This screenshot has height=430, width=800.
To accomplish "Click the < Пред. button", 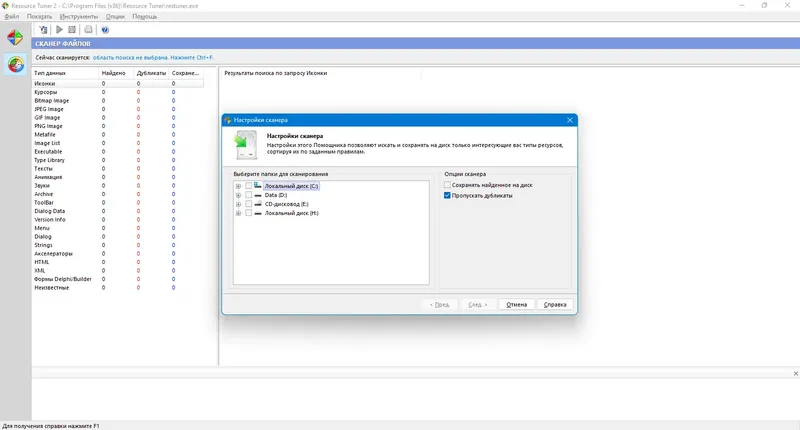I will (x=439, y=305).
